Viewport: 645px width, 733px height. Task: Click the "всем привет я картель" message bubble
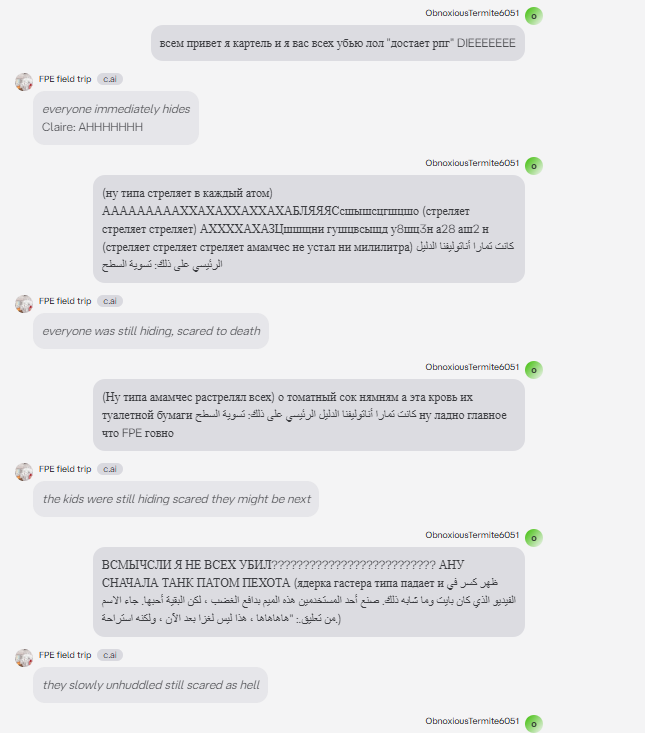[x=338, y=44]
